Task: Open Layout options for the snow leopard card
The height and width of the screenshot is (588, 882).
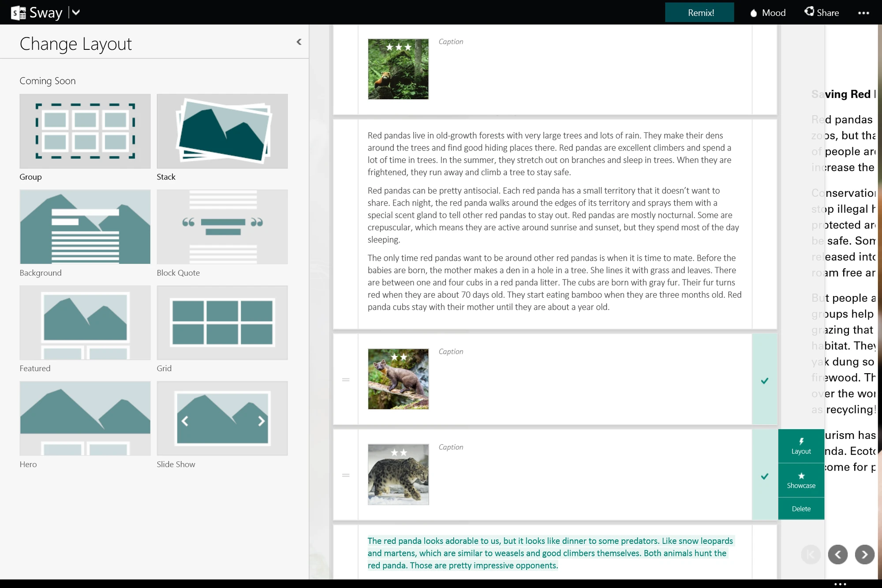Action: [801, 446]
